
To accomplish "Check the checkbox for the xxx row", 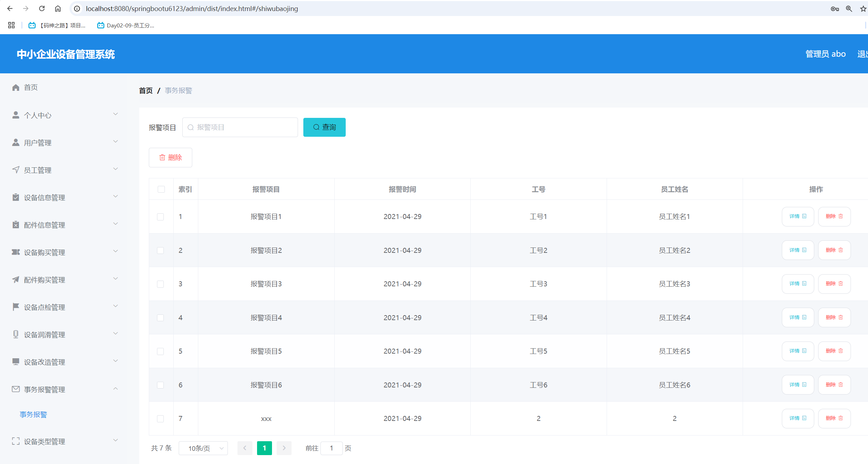I will [x=161, y=419].
